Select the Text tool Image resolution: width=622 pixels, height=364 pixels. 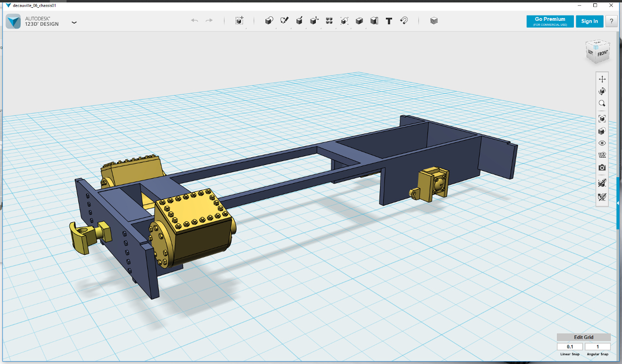click(x=389, y=21)
